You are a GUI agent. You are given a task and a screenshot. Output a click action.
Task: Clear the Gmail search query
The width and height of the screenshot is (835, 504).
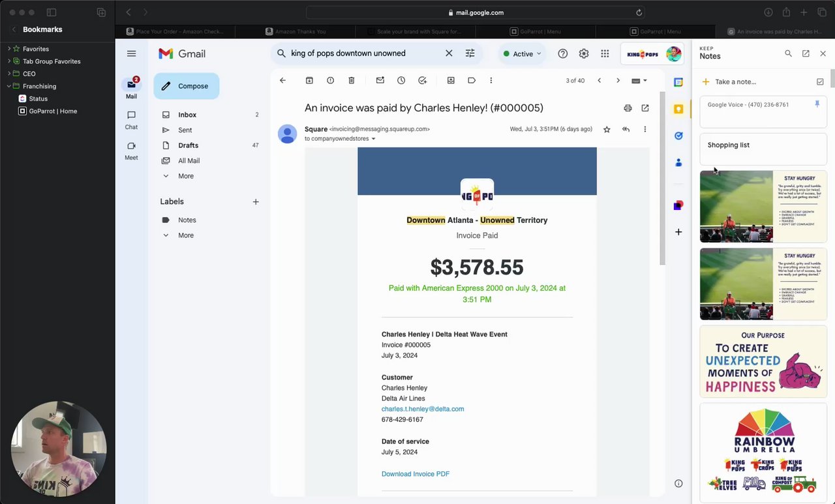[x=449, y=53]
